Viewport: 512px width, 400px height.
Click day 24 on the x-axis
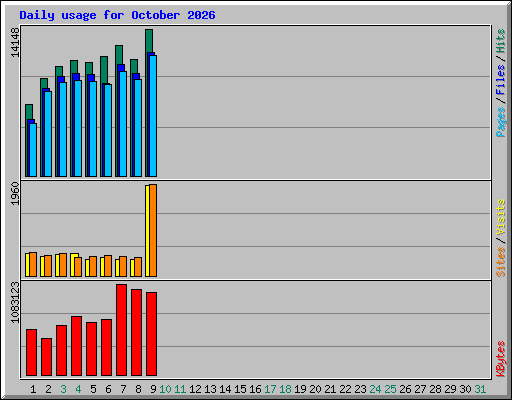[x=375, y=389]
